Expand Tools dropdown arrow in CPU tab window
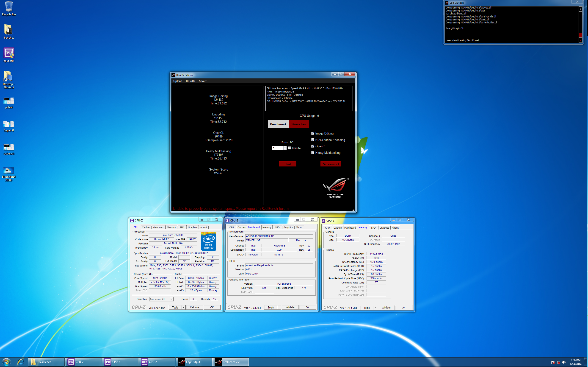This screenshot has width=588, height=367. coord(183,307)
